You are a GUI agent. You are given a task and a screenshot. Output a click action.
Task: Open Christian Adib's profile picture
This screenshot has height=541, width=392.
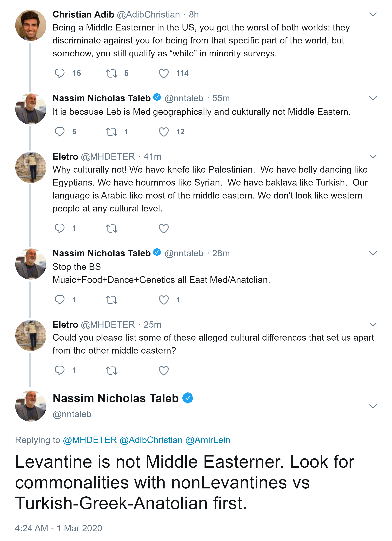pos(31,25)
